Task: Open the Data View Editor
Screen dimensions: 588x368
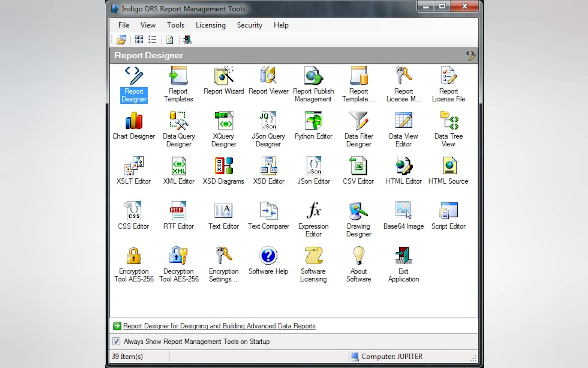Action: tap(403, 130)
